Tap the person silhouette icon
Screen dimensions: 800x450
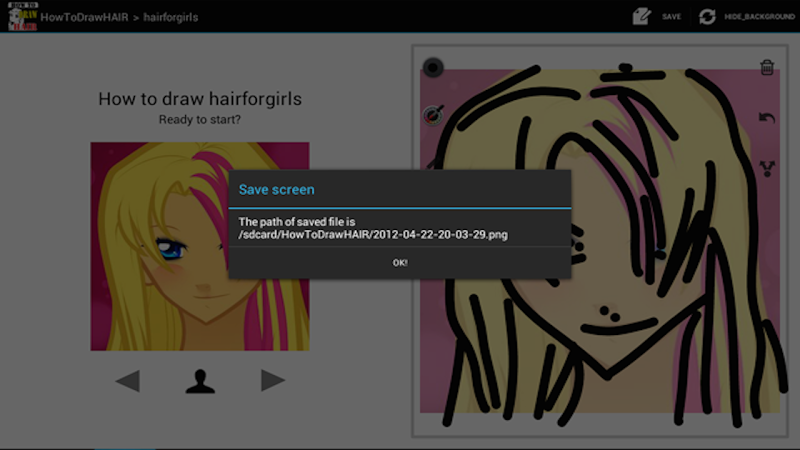click(x=200, y=381)
